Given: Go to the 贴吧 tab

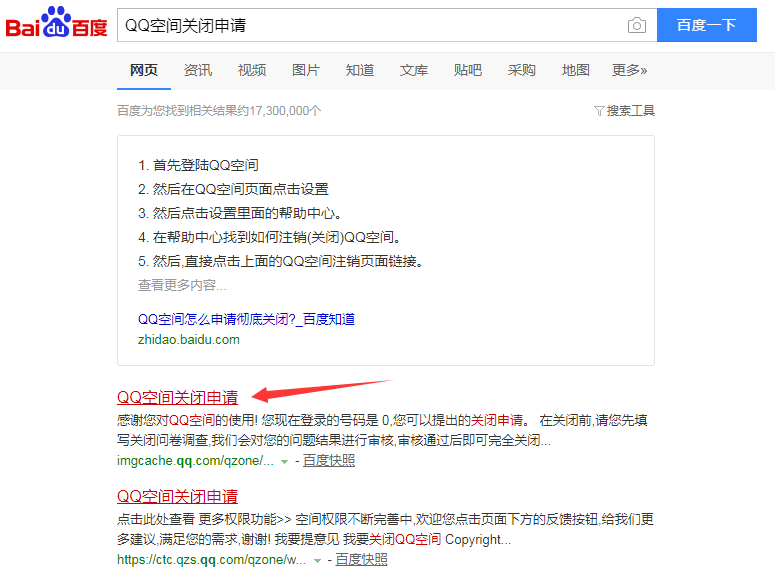Looking at the screenshot, I should [468, 70].
